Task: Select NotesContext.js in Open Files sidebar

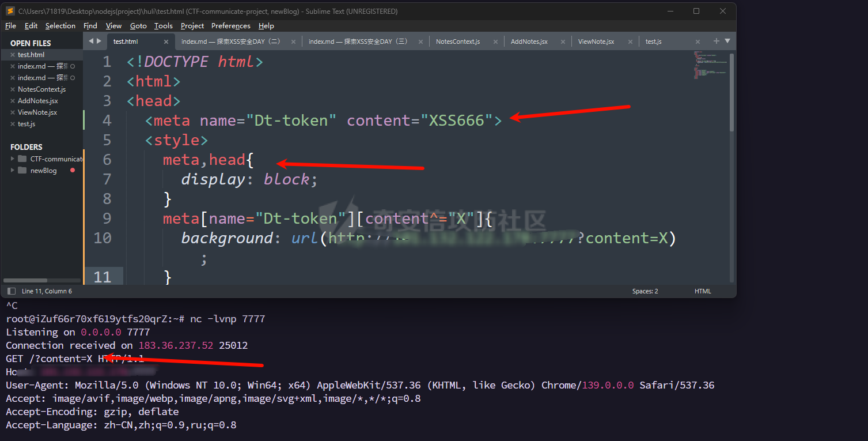Action: [x=42, y=89]
